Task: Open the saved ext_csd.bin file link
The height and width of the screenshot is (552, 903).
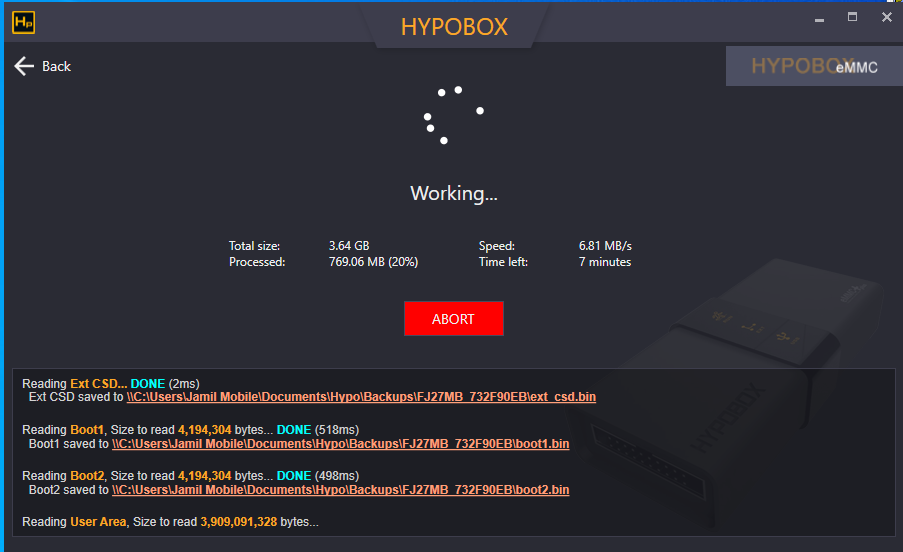Action: pyautogui.click(x=361, y=397)
